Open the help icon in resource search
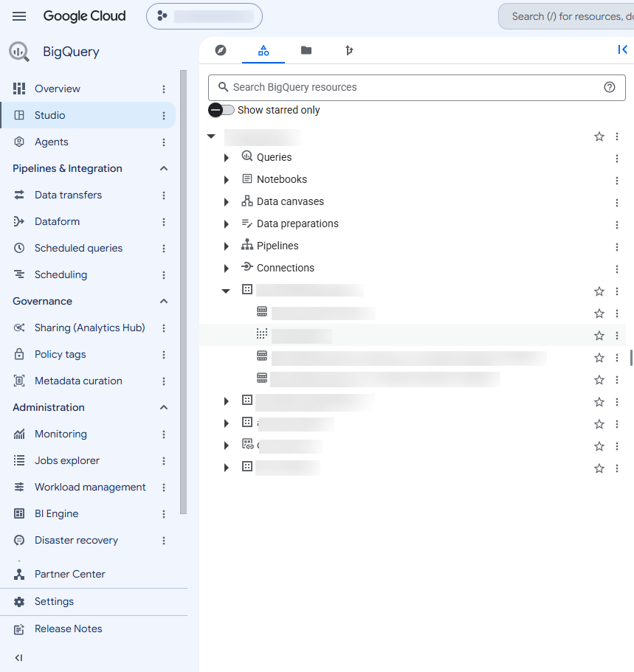The image size is (634, 672). [x=610, y=88]
